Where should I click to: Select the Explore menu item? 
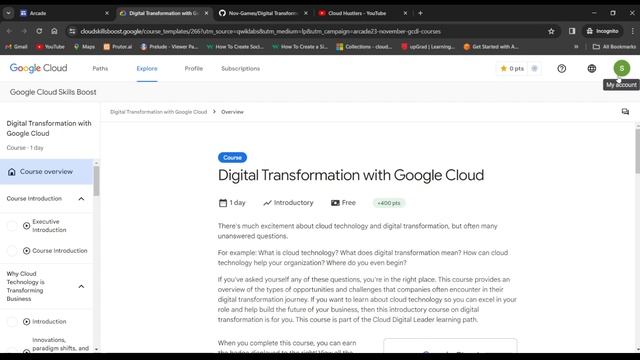coord(147,69)
